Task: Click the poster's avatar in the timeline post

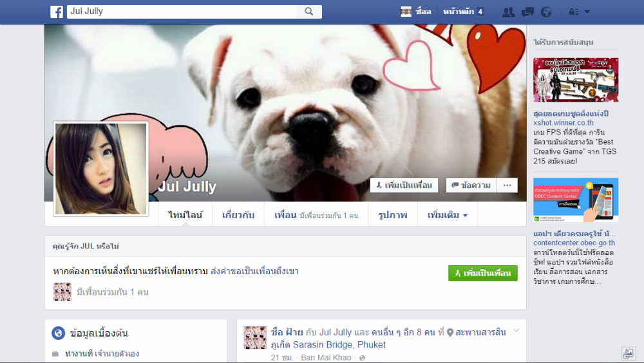Action: (x=255, y=337)
